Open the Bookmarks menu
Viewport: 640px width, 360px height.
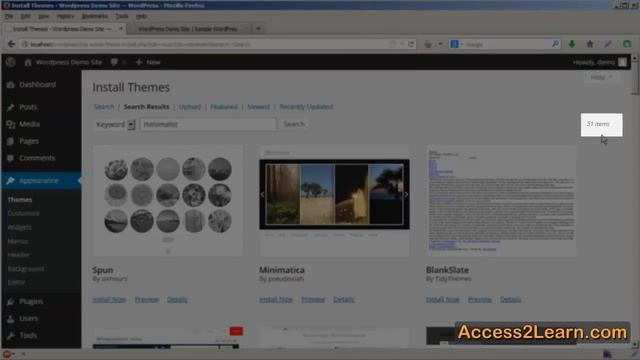click(95, 16)
